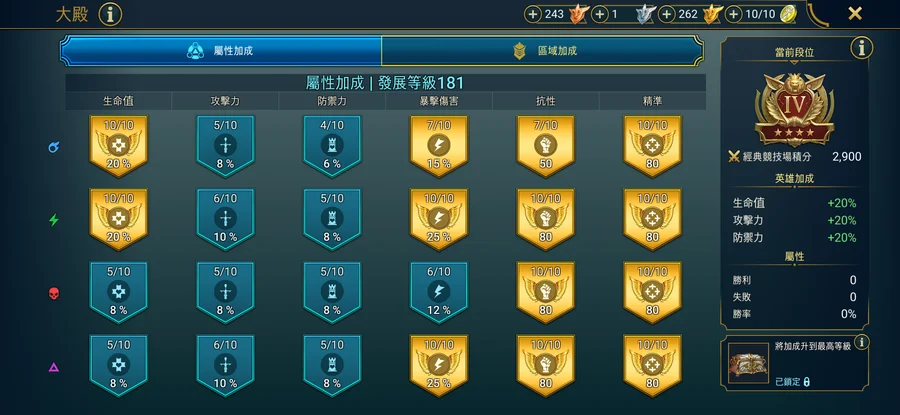Close the 大殿 screen with X
900x415 pixels.
coord(855,14)
